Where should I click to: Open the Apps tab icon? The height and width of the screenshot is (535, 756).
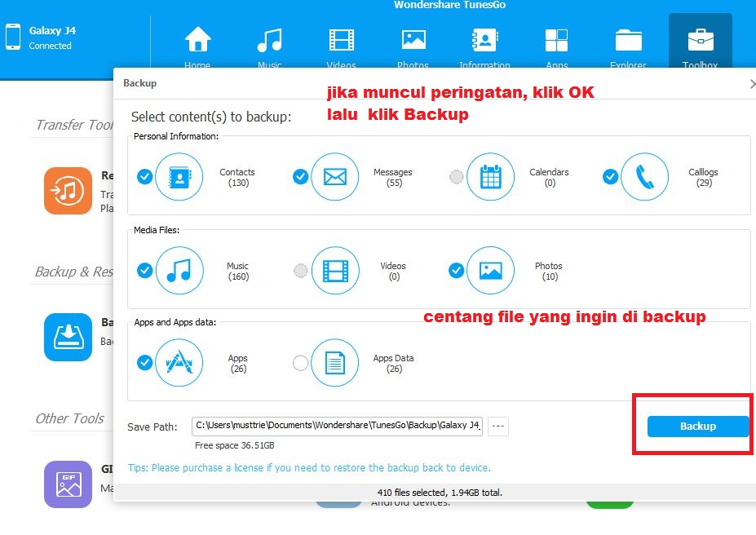[x=556, y=39]
